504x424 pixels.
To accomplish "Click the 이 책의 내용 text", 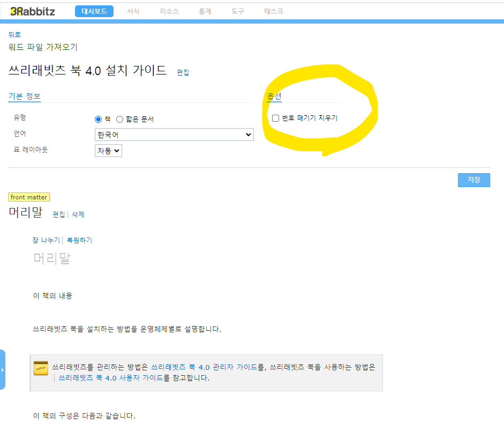I will pyautogui.click(x=52, y=296).
